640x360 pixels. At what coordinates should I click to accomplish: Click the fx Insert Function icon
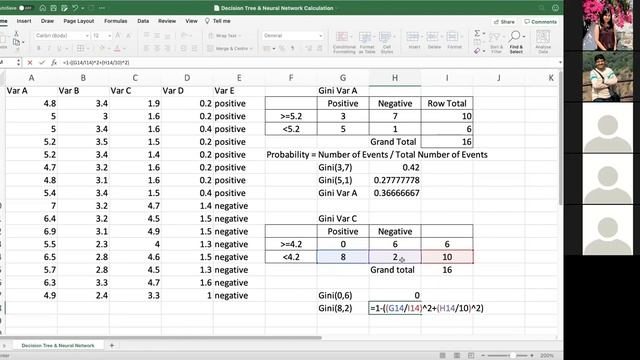pos(54,62)
